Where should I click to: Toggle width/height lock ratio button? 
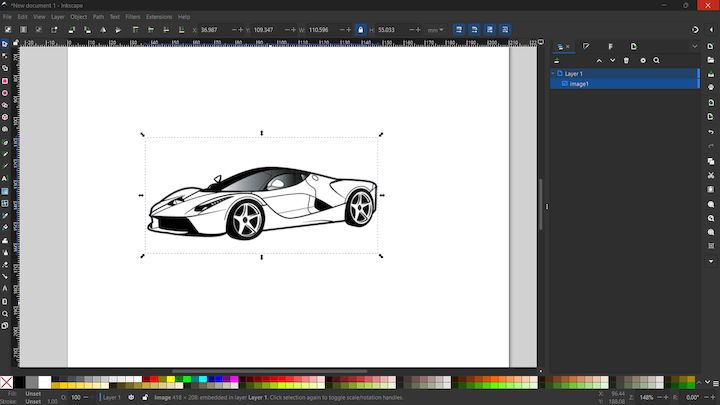(x=360, y=29)
